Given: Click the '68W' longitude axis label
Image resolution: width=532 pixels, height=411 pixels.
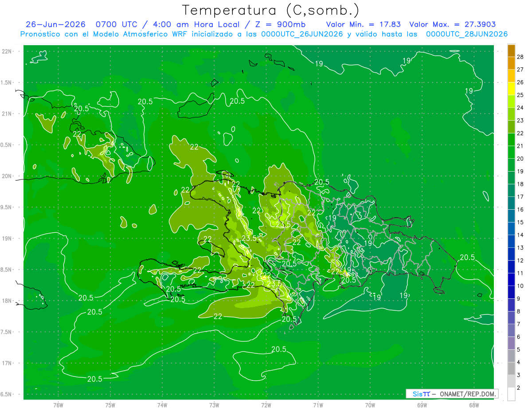Looking at the screenshot, I should (x=474, y=405).
